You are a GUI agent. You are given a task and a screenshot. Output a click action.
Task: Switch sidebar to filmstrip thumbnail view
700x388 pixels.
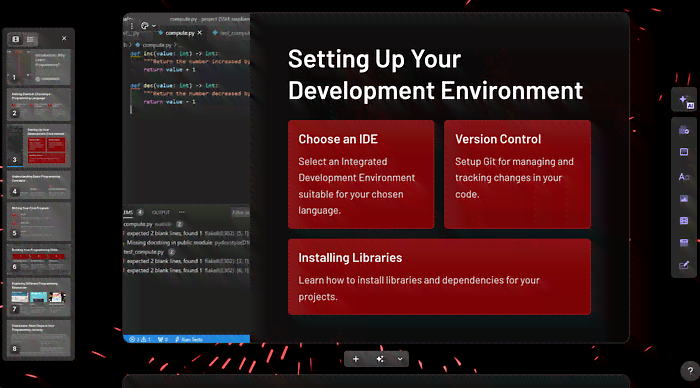(x=16, y=39)
